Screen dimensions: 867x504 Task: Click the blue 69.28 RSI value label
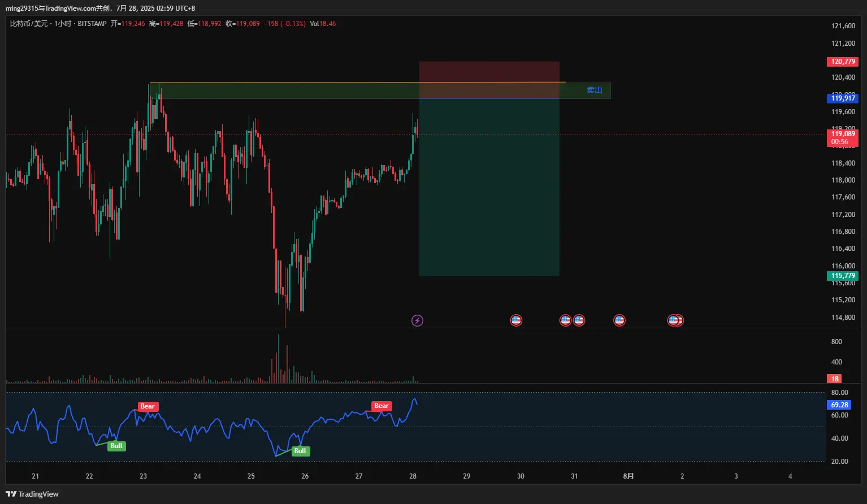pos(840,405)
